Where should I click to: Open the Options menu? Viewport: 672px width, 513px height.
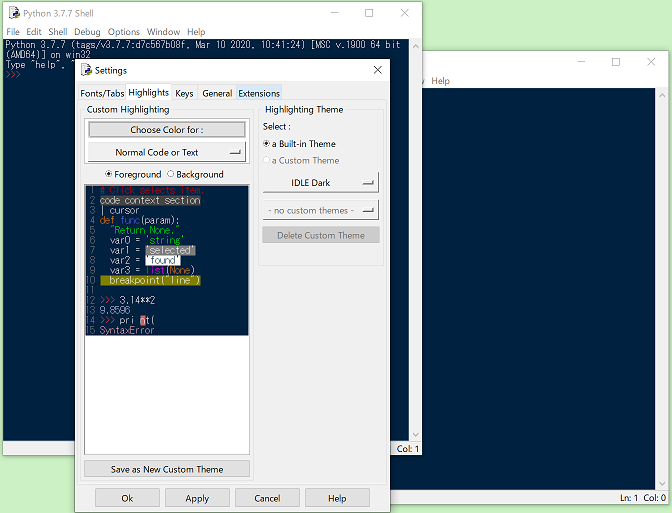(x=123, y=32)
